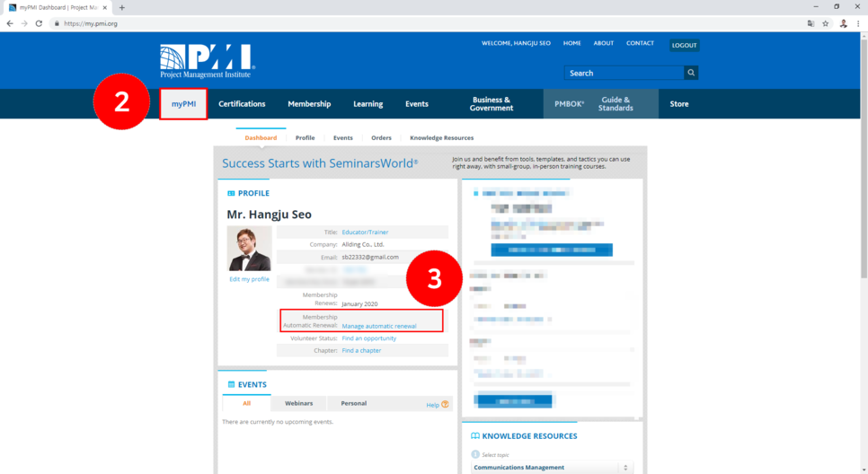Viewport: 868px width, 474px height.
Task: Click CONTACT in the top header
Action: [x=640, y=43]
